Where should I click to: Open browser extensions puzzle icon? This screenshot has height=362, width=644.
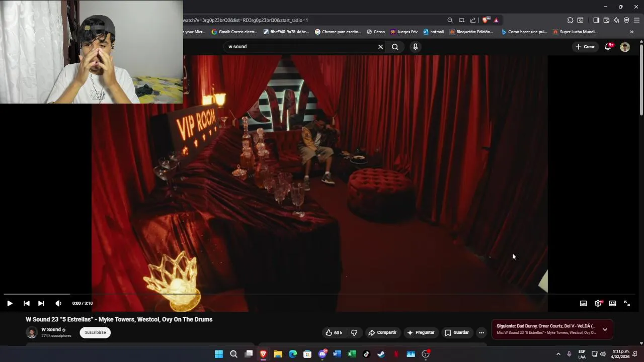click(x=570, y=20)
